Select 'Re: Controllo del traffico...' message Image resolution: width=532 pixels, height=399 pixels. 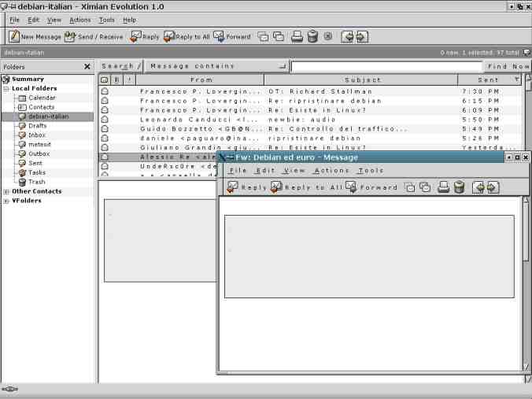pyautogui.click(x=310, y=129)
